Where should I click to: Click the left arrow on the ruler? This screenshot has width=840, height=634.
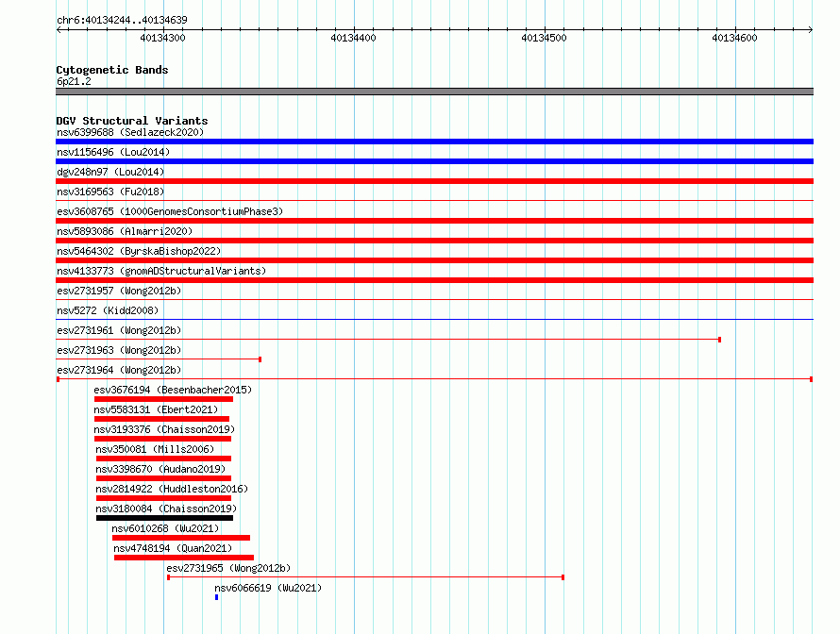[59, 30]
